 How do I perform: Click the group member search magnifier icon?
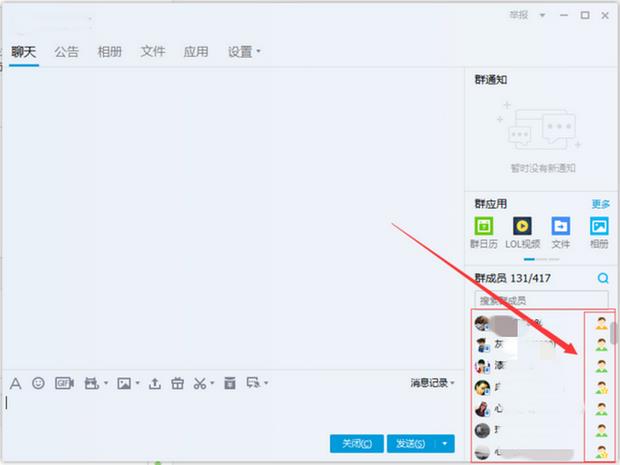(x=602, y=278)
